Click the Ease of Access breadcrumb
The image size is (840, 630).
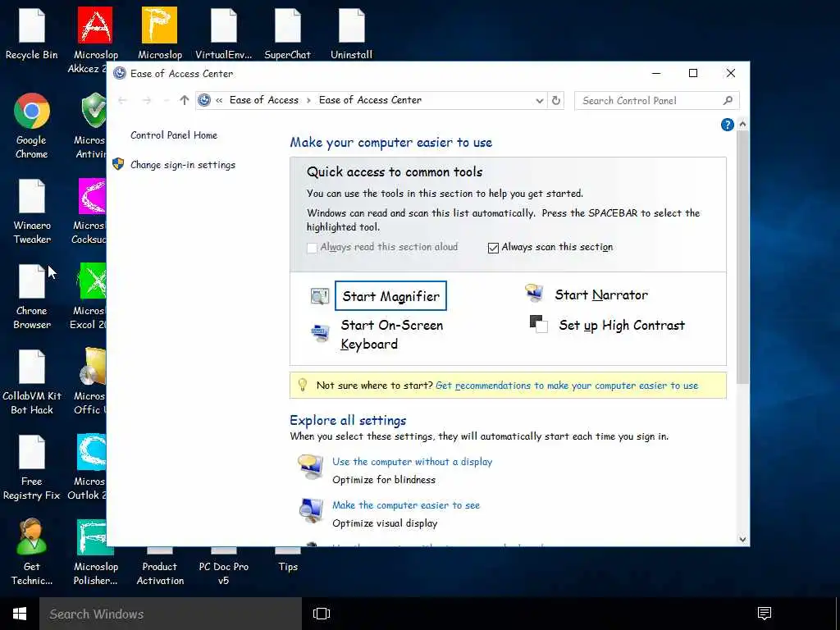pyautogui.click(x=263, y=100)
